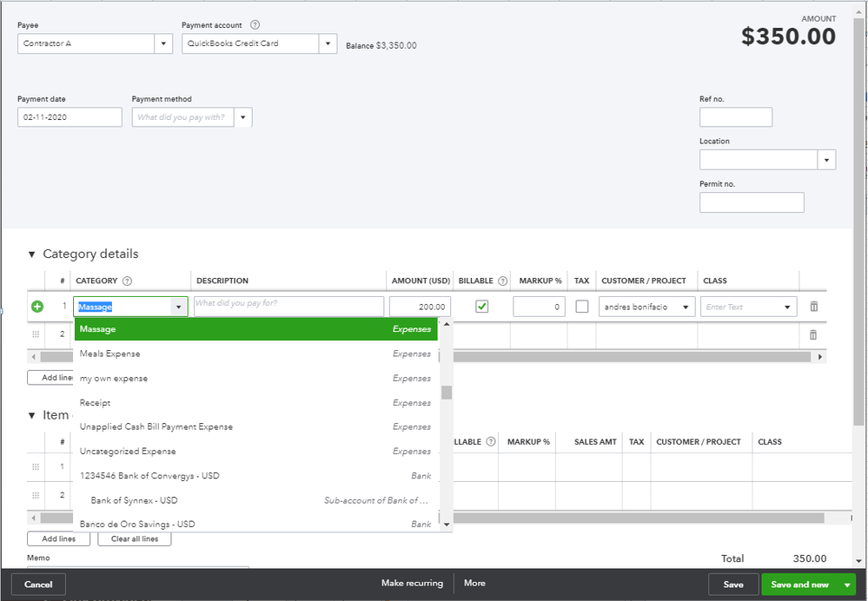Click the category table scroll-right arrow
This screenshot has height=601, width=868.
tap(820, 357)
